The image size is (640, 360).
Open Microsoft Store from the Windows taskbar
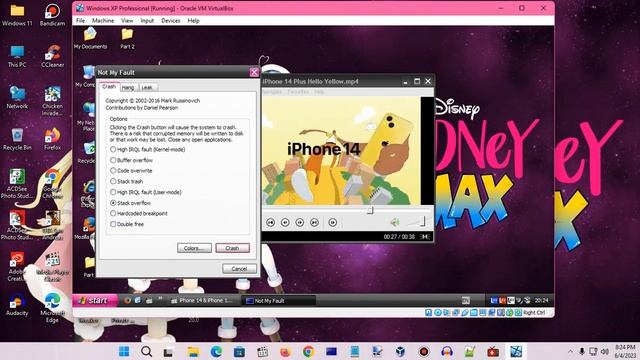(240, 351)
